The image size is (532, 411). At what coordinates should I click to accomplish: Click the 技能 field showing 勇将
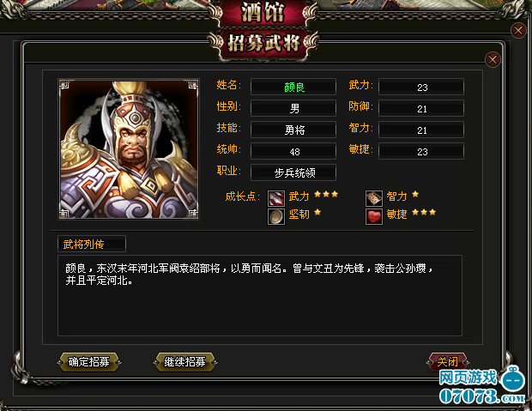293,130
